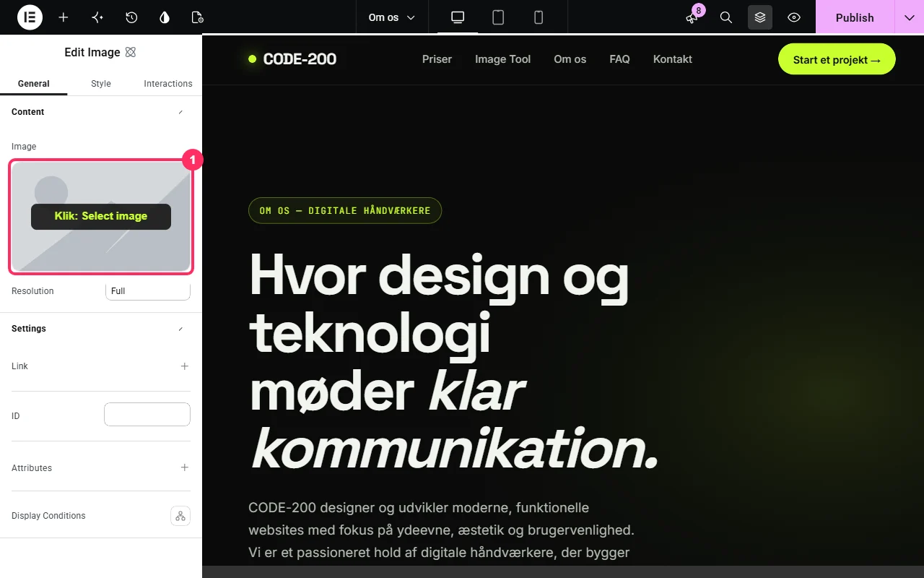Add a Link with the plus icon
The height and width of the screenshot is (578, 924).
[185, 366]
